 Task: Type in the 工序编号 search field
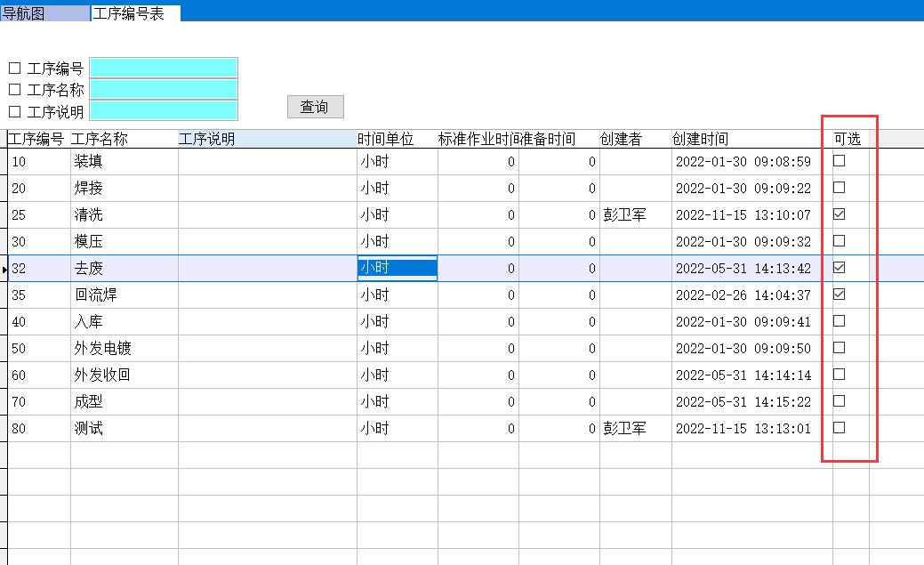coord(164,68)
